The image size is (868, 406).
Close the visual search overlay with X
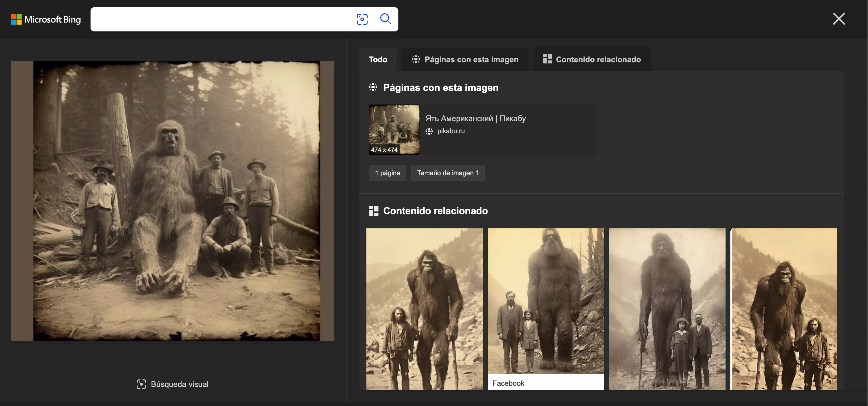(x=838, y=19)
